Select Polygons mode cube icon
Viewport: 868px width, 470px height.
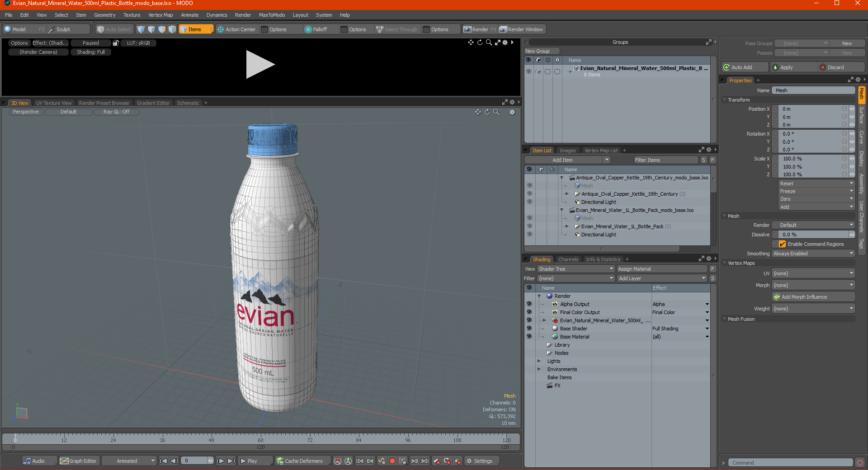pos(162,29)
